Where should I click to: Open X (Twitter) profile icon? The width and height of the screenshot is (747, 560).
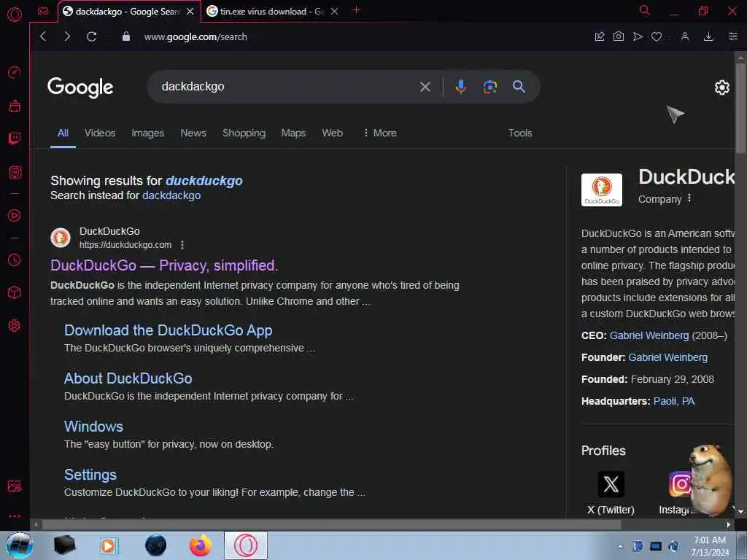[611, 484]
